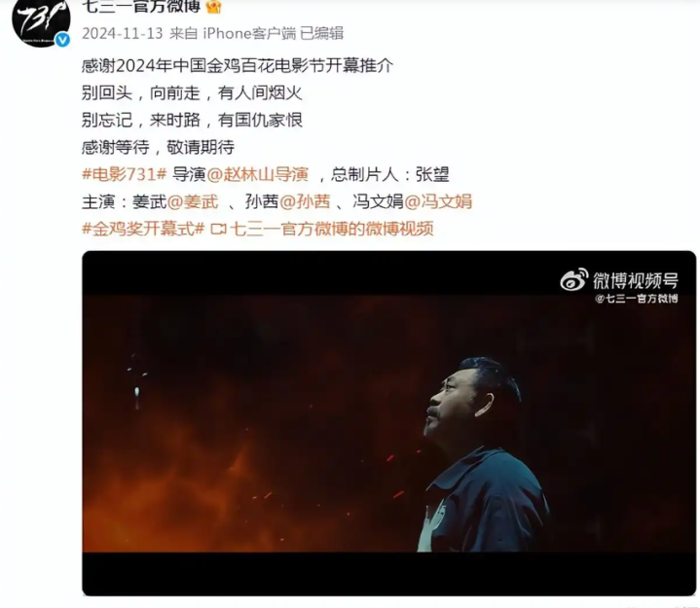Click the iPhone客户端 source label
Image resolution: width=700 pixels, height=608 pixels.
(249, 33)
